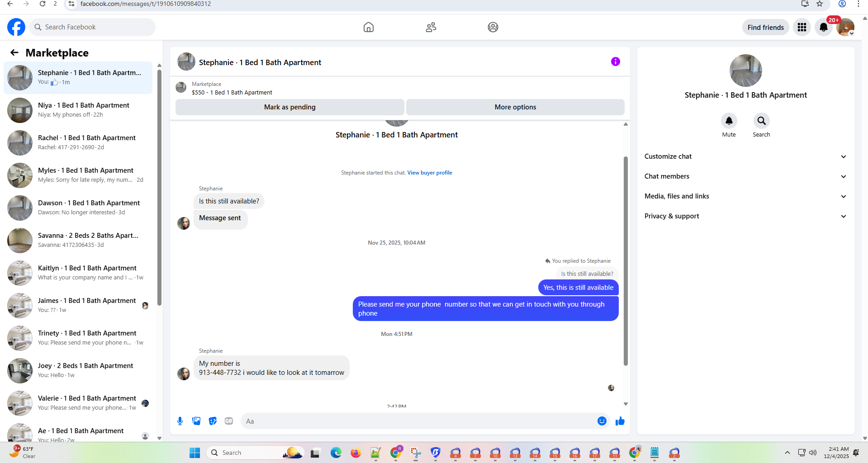Expand Media, files and links section
This screenshot has height=463, width=868.
pos(745,196)
